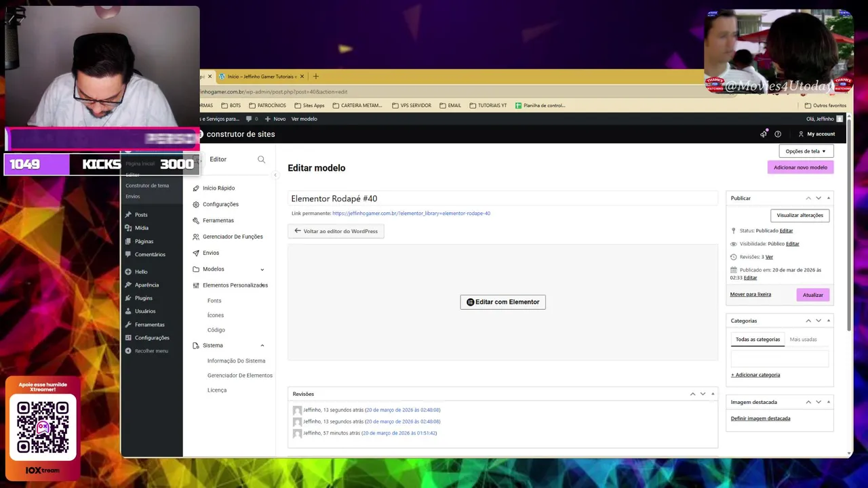Open the Sites Apps bookmark folder
This screenshot has height=488, width=868.
[x=309, y=106]
